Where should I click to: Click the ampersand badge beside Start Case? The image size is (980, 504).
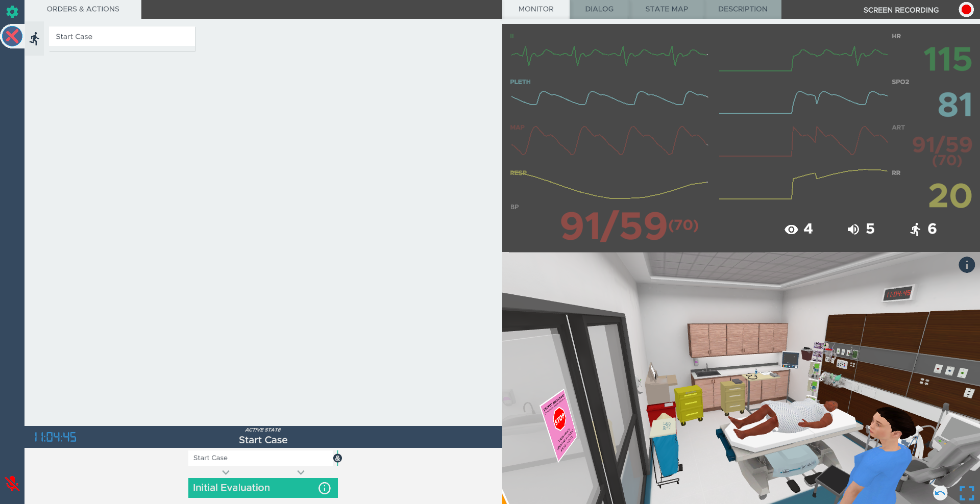click(337, 458)
